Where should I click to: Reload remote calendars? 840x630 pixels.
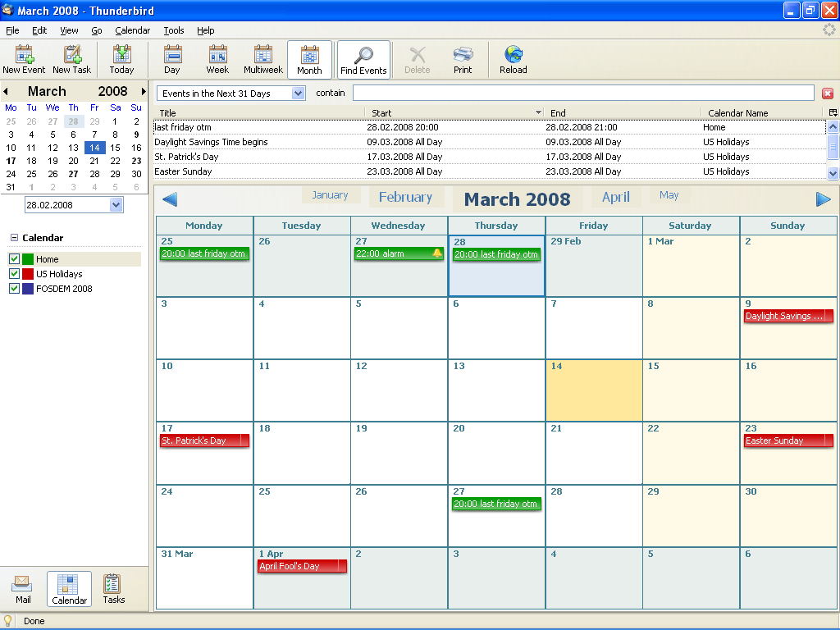pyautogui.click(x=514, y=59)
